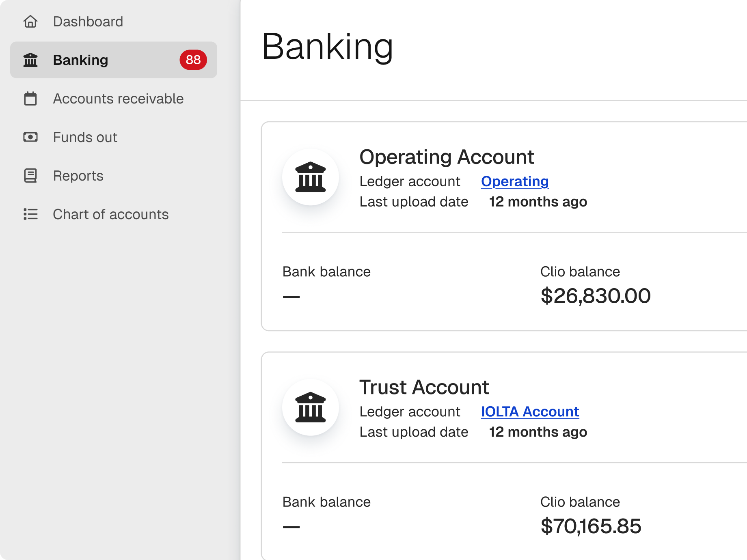Click Ledger account label in Operating Account
The image size is (747, 560).
point(410,181)
